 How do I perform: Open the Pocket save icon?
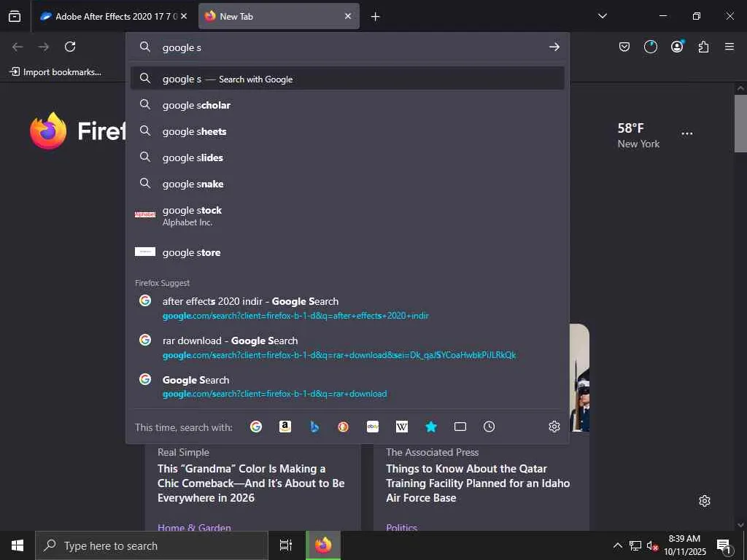(624, 47)
